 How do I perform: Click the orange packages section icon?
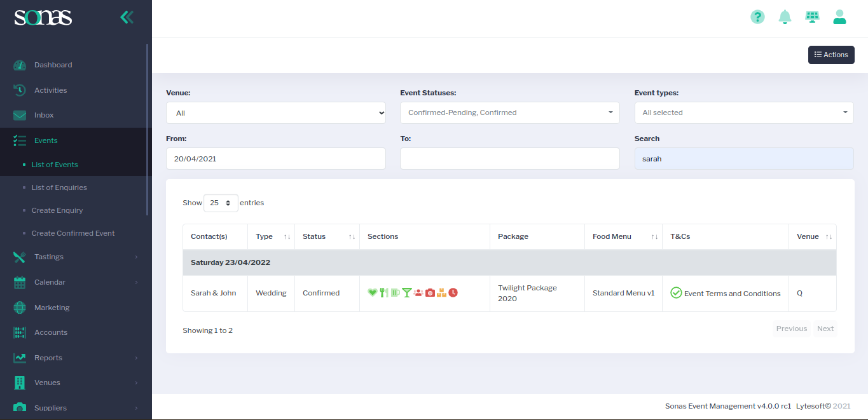[x=441, y=292]
